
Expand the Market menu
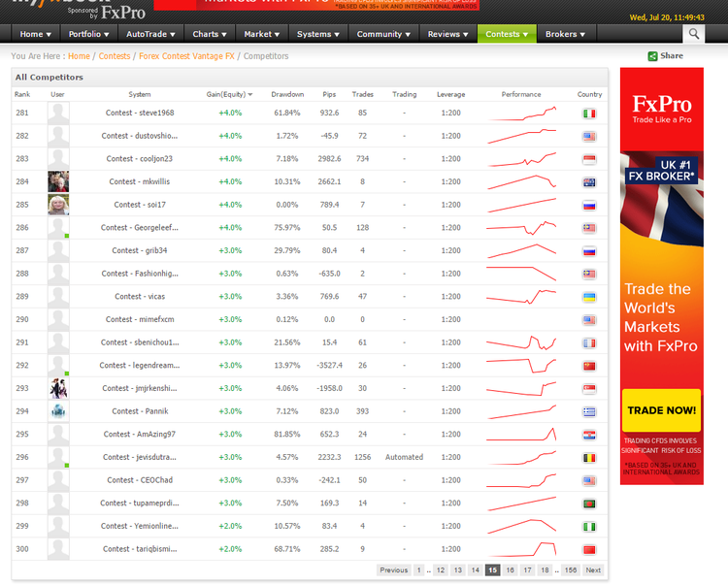click(262, 34)
